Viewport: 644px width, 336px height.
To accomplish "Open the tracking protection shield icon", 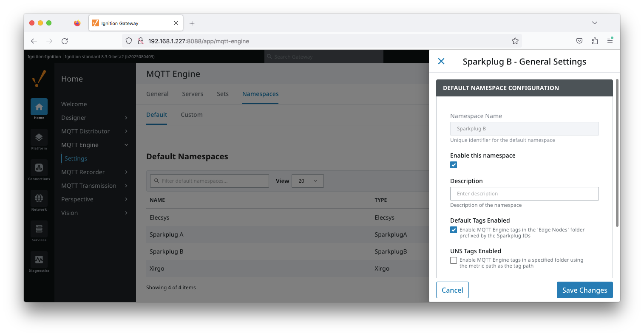I will click(x=129, y=41).
